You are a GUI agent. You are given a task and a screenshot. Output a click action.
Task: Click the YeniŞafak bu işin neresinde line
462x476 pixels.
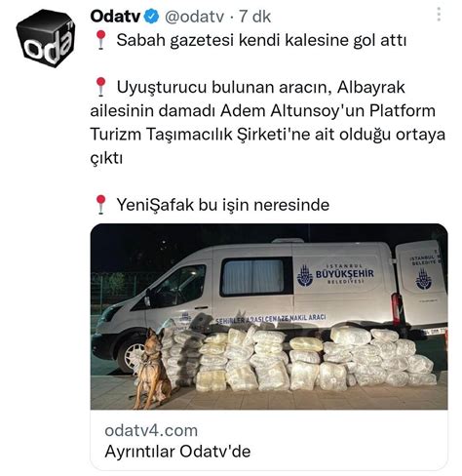(223, 205)
